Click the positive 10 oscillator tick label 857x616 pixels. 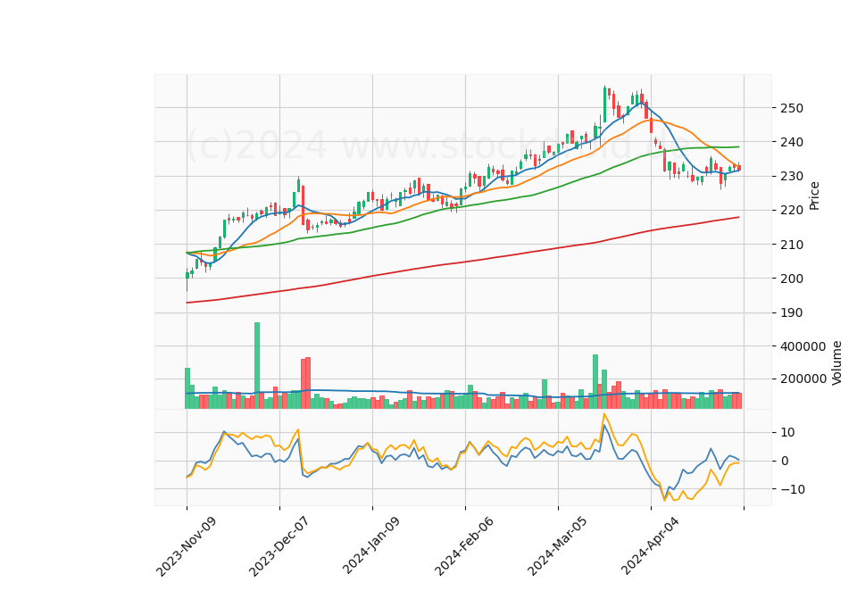(787, 433)
